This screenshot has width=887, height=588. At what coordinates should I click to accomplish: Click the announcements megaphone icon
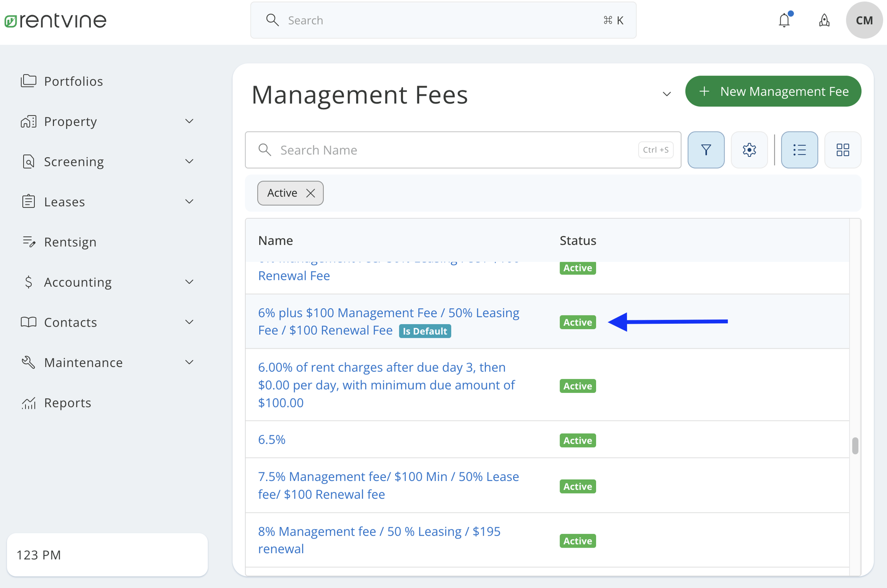[x=824, y=20]
